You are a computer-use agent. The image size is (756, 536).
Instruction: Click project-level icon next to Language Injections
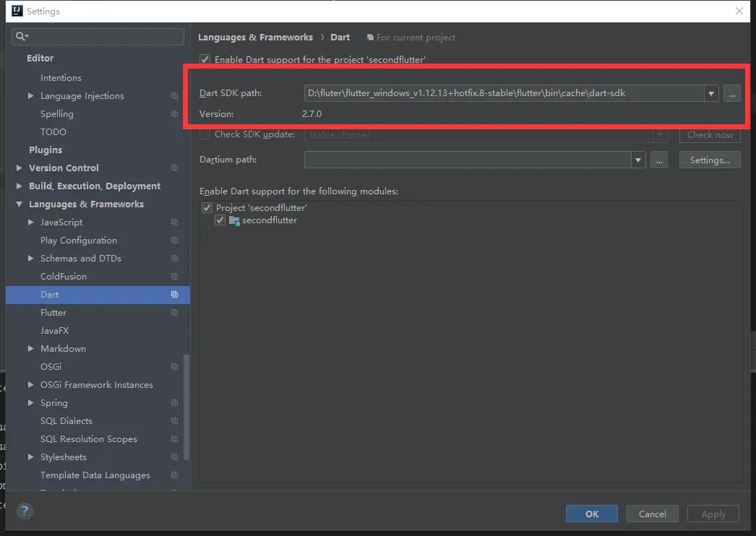click(x=174, y=96)
